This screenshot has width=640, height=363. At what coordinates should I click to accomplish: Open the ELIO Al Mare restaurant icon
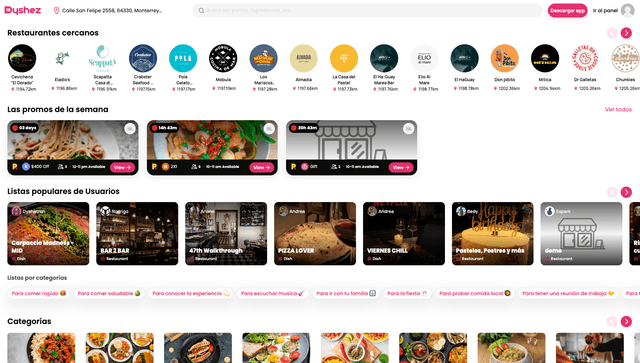tap(424, 58)
